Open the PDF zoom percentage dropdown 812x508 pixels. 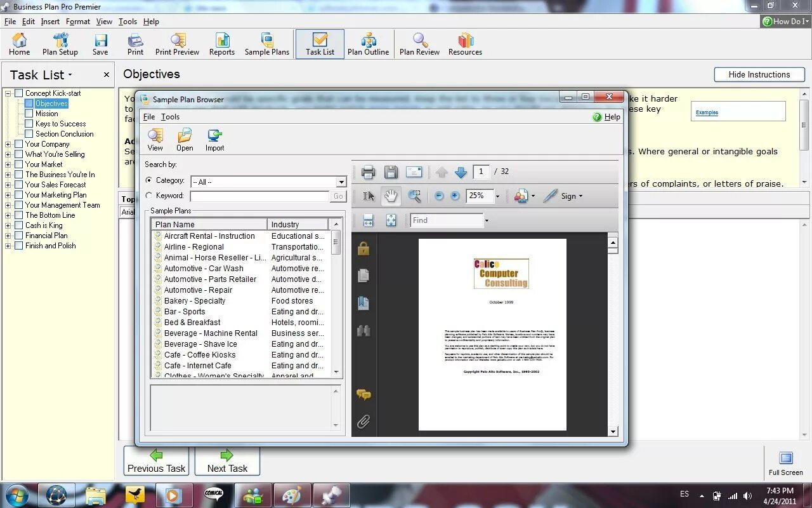pos(497,196)
